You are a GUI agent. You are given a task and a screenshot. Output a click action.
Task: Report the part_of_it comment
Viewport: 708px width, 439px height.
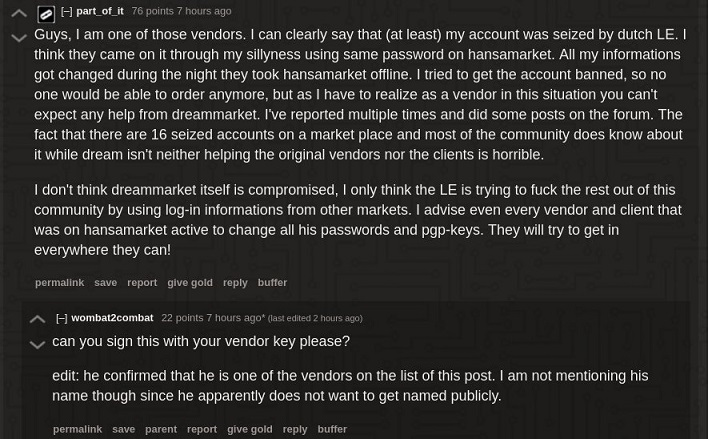point(142,283)
